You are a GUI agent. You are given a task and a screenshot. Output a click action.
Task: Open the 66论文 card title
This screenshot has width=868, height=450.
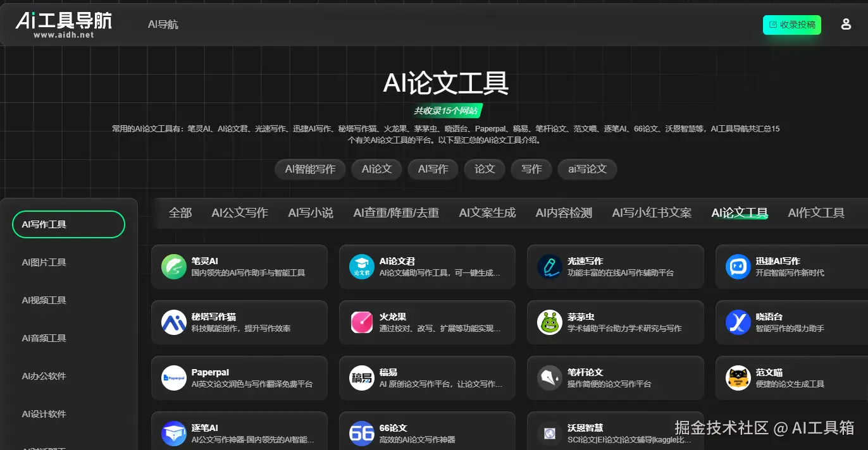click(x=393, y=428)
